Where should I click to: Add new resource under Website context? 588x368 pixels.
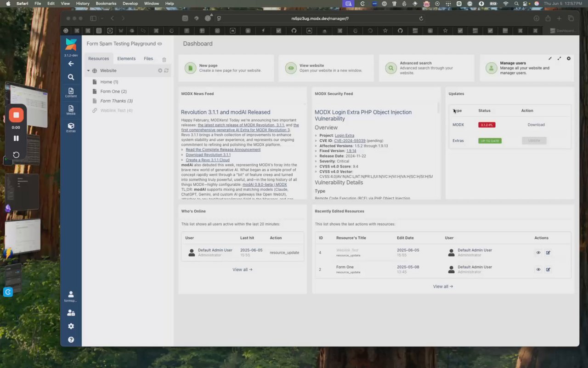pos(160,70)
